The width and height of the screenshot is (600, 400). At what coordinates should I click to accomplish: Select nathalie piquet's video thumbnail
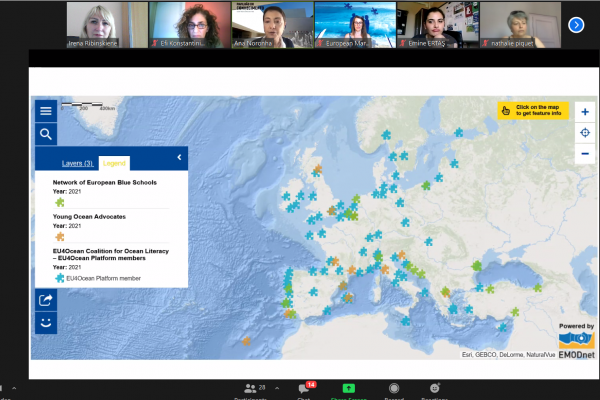coord(520,25)
